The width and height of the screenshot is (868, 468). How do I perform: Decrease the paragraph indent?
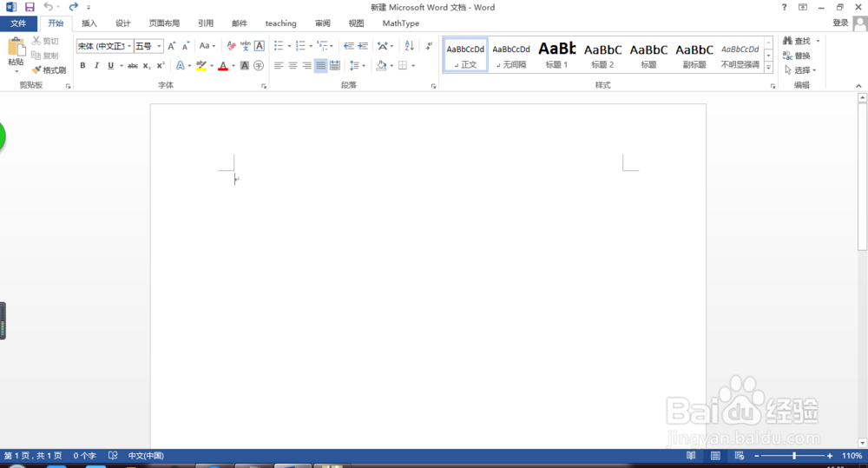point(349,46)
